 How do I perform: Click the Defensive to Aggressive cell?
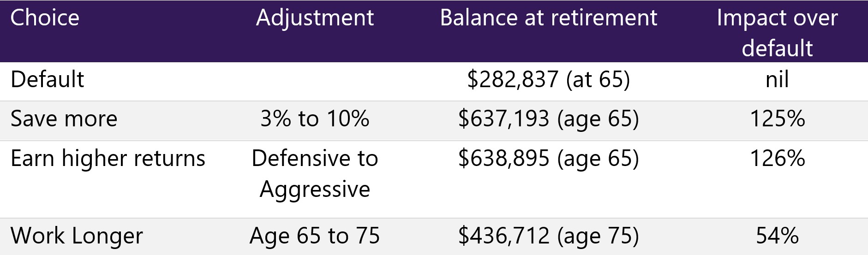(315, 174)
